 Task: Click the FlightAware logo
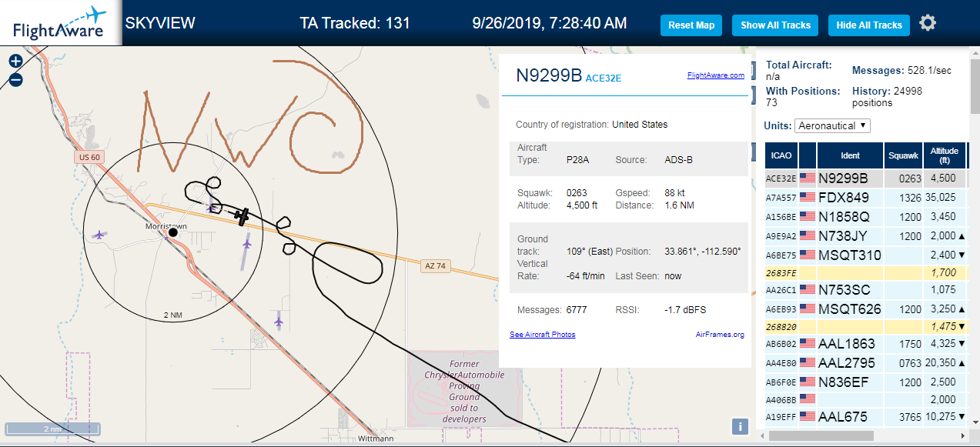(x=60, y=23)
